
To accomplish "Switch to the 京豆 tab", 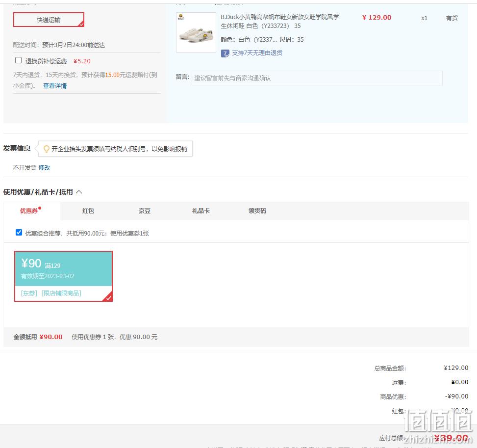I will (x=145, y=211).
